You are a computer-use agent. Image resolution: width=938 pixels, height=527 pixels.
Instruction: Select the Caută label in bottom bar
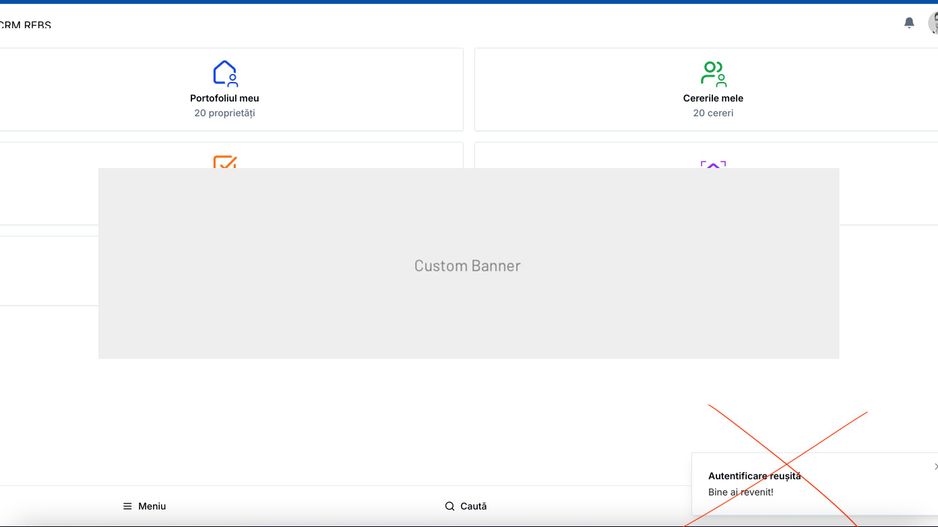(x=473, y=506)
